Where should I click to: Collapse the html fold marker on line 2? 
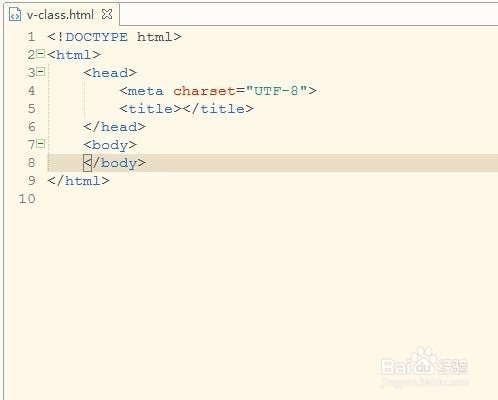(40, 54)
